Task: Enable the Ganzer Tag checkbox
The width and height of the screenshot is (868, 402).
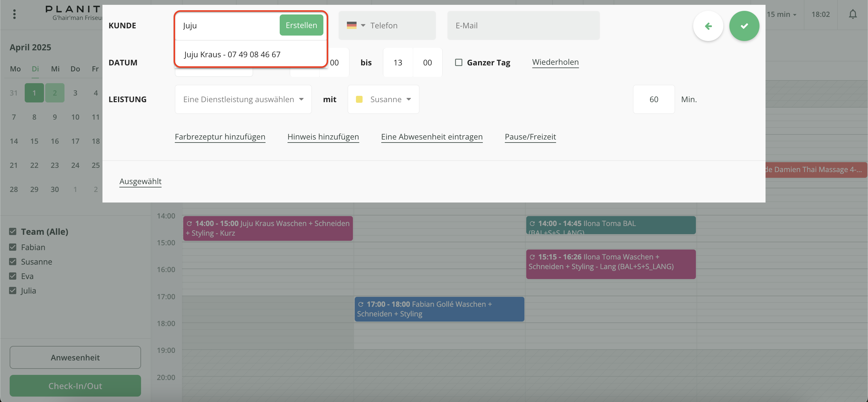Action: [x=459, y=62]
